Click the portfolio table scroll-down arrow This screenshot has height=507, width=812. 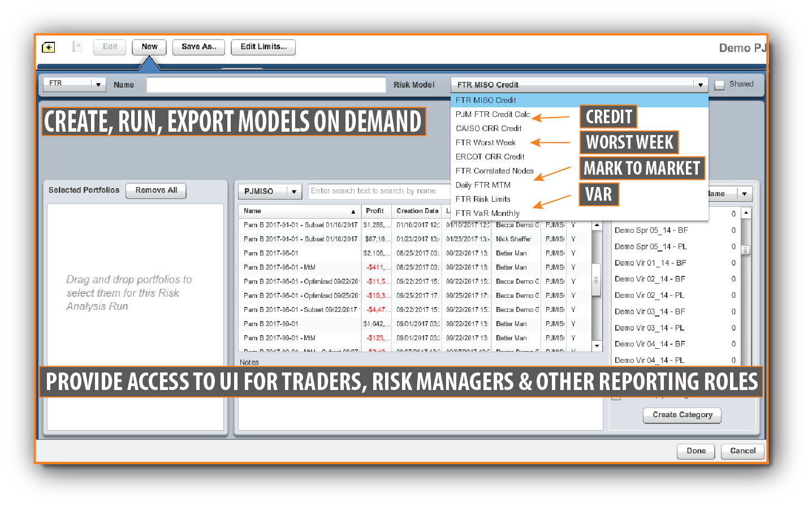597,345
